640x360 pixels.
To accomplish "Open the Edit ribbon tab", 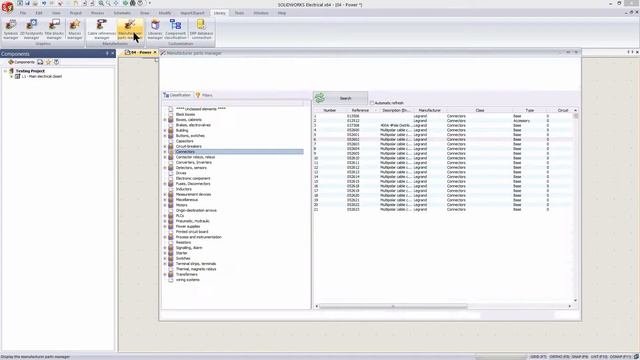I will (39, 13).
